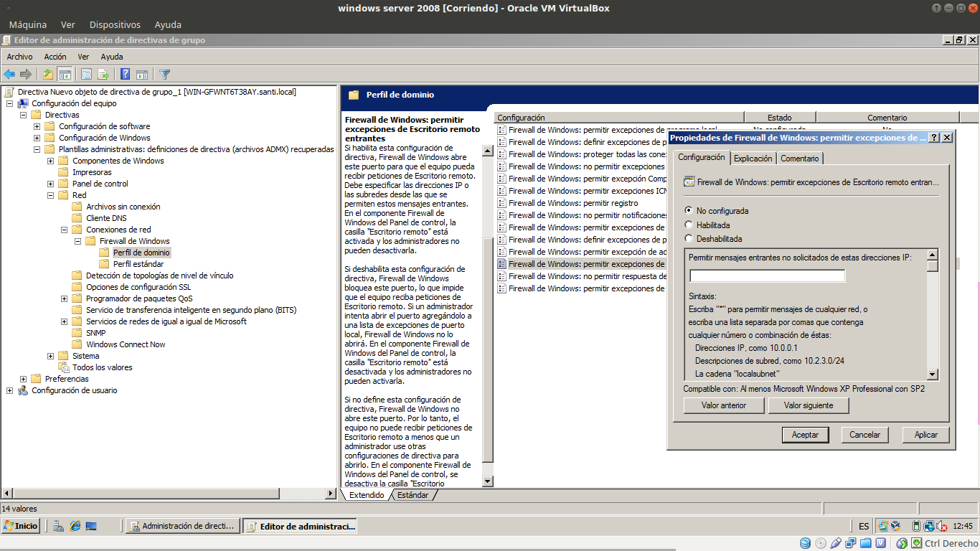
Task: Open the Acción menu
Action: click(x=55, y=57)
